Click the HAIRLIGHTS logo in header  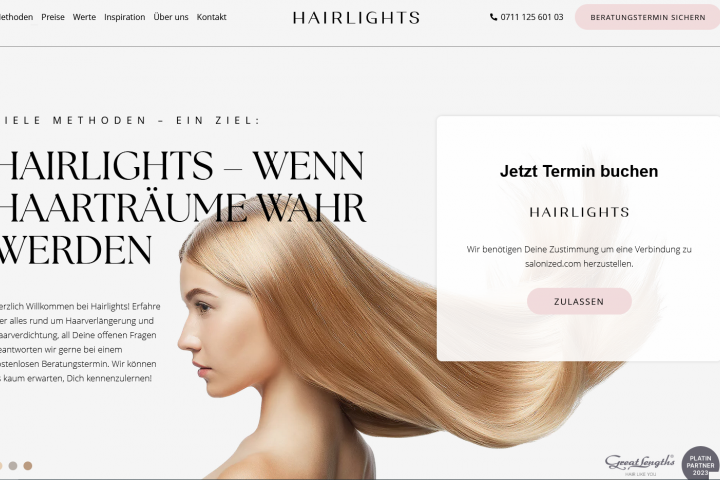click(356, 18)
